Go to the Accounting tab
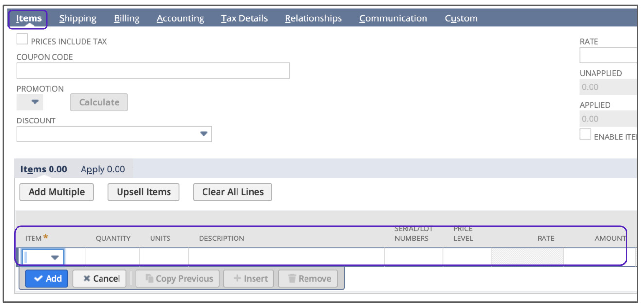The height and width of the screenshot is (307, 644). 180,19
